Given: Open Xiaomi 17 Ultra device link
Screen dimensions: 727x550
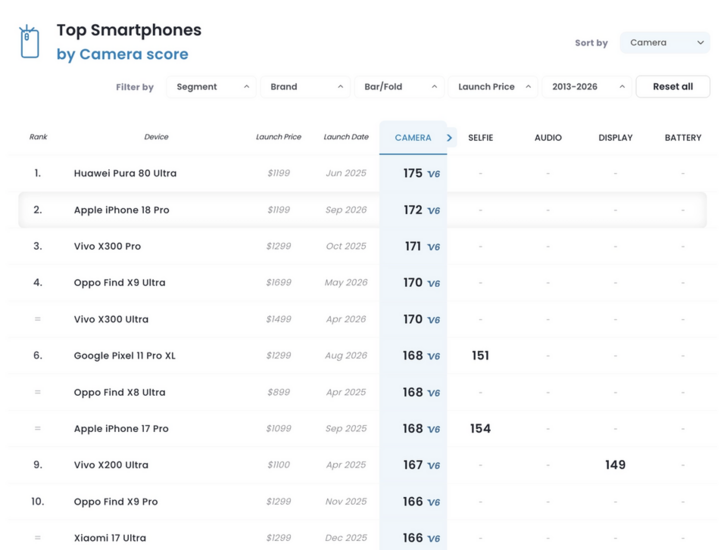Looking at the screenshot, I should tap(110, 538).
